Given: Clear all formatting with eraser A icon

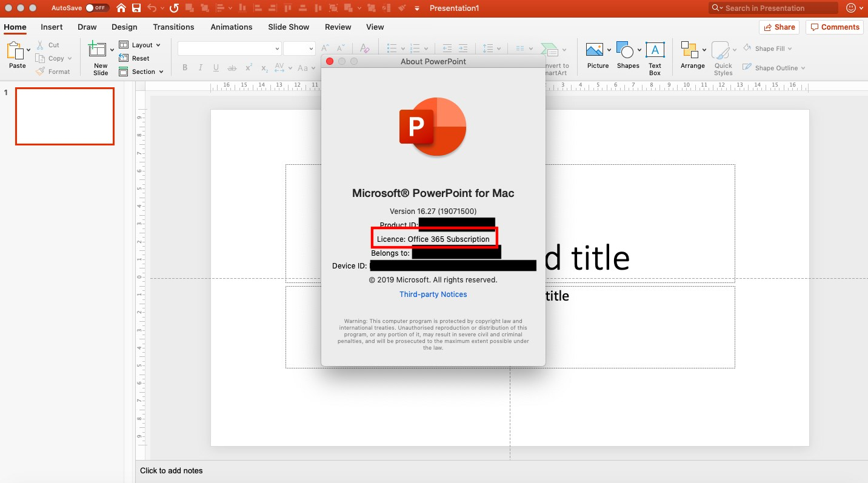Looking at the screenshot, I should [x=364, y=48].
